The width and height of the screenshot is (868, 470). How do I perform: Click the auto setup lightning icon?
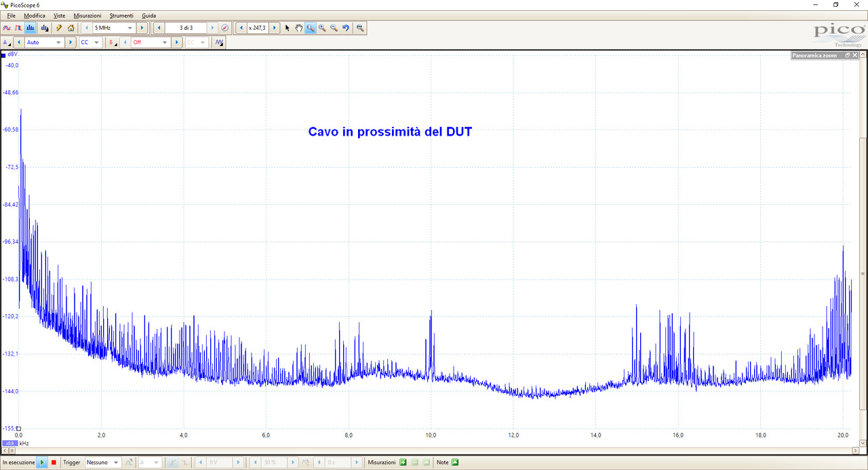59,28
